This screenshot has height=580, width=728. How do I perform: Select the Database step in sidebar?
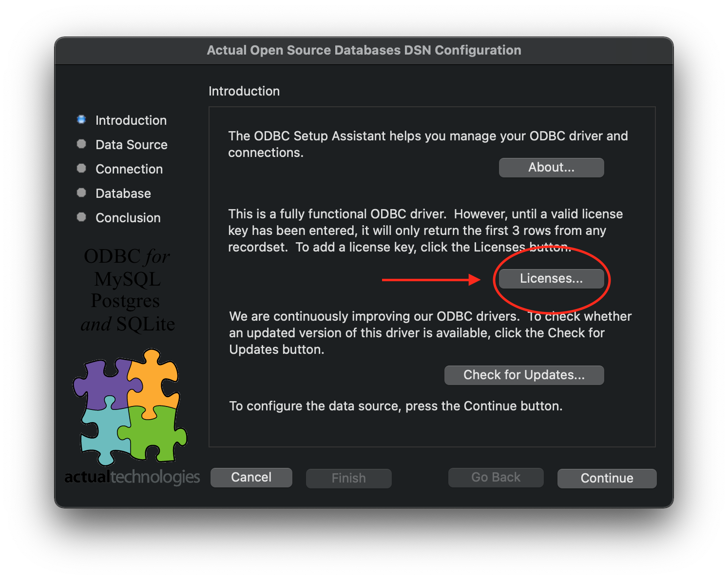[123, 193]
